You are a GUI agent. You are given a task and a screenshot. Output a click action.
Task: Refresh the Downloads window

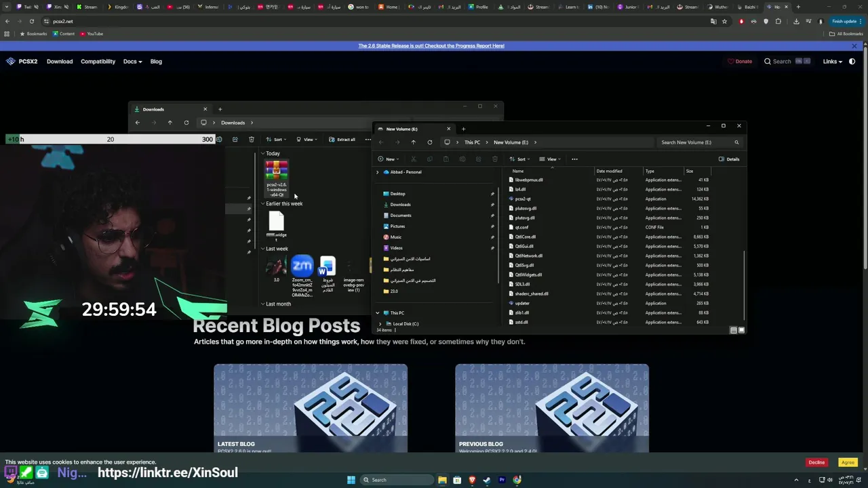tap(186, 123)
